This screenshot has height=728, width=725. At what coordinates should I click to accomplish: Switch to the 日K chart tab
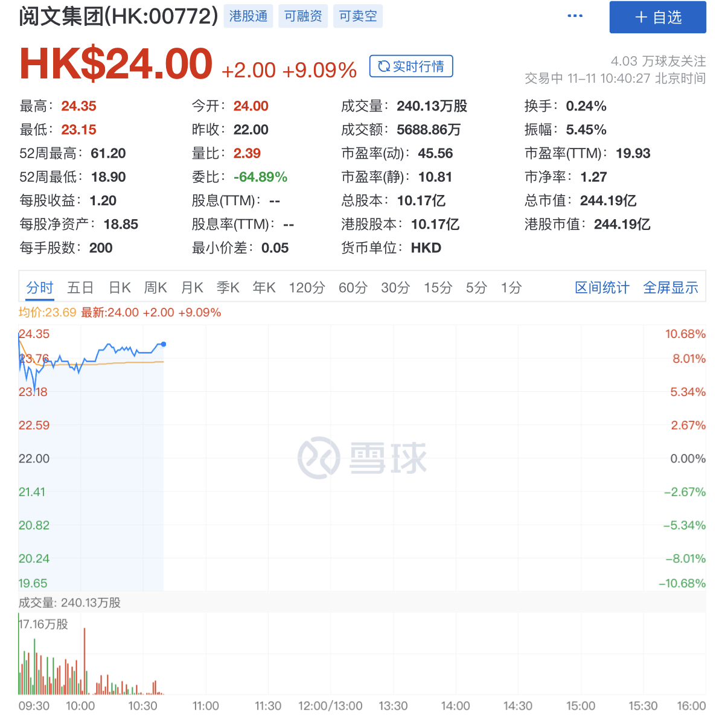(120, 288)
